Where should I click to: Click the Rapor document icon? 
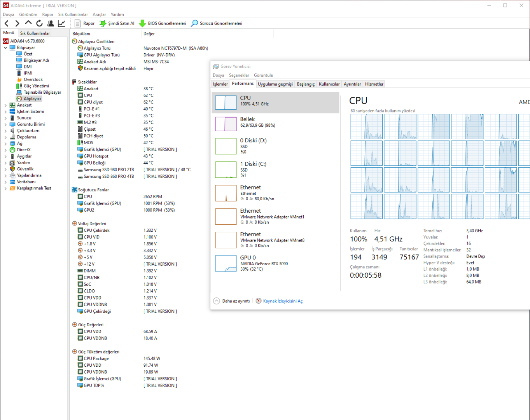(77, 23)
